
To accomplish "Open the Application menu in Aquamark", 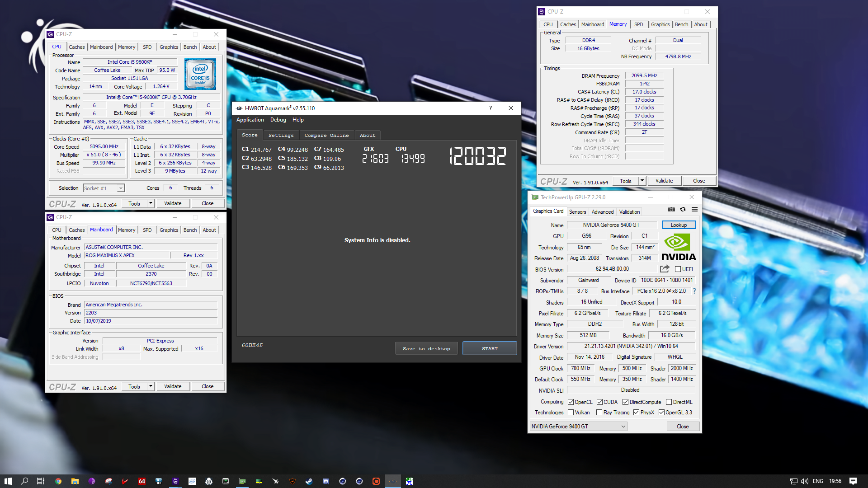I will 250,120.
